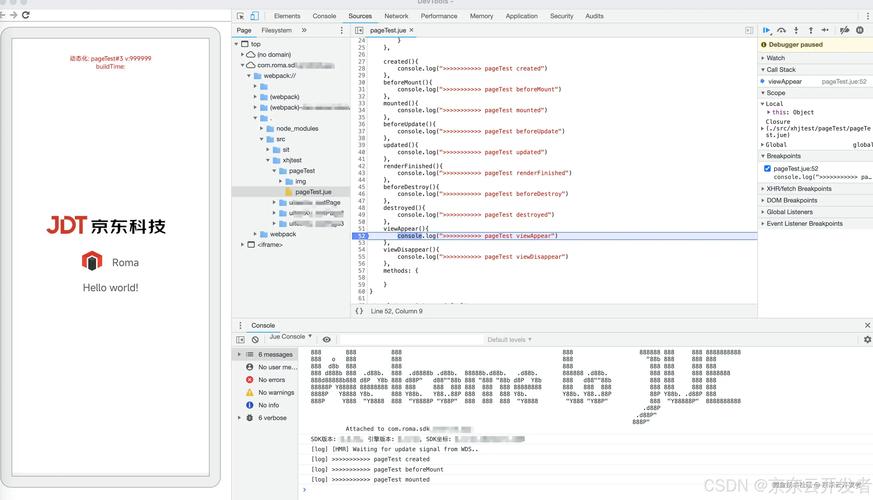
Task: Toggle breakpoint on line 52 gutter
Action: click(360, 236)
